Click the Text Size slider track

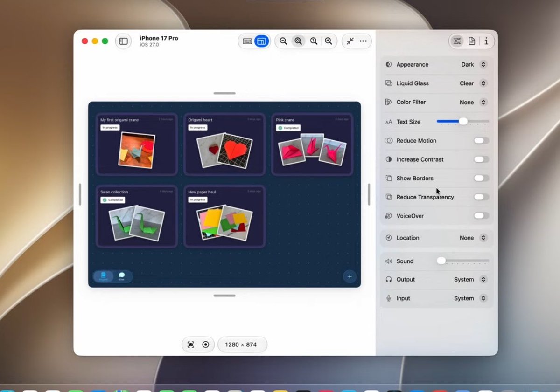tap(463, 121)
